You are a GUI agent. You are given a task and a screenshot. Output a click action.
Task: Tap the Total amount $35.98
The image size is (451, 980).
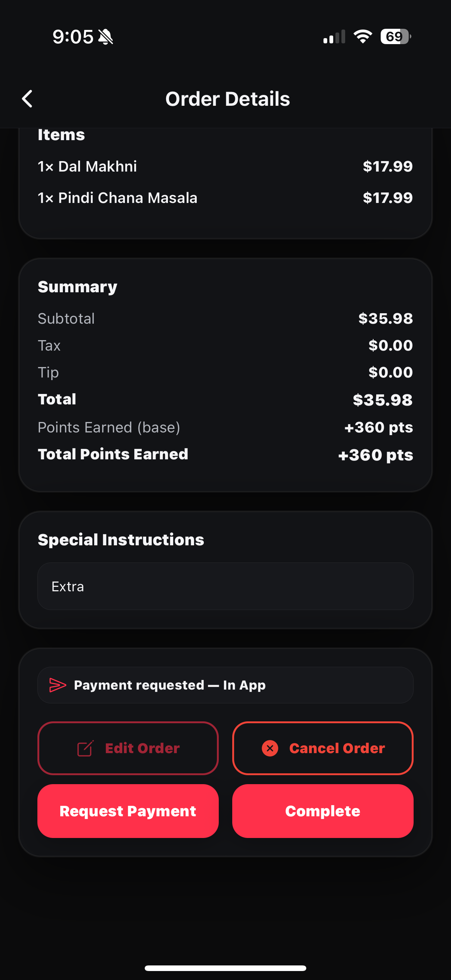382,400
